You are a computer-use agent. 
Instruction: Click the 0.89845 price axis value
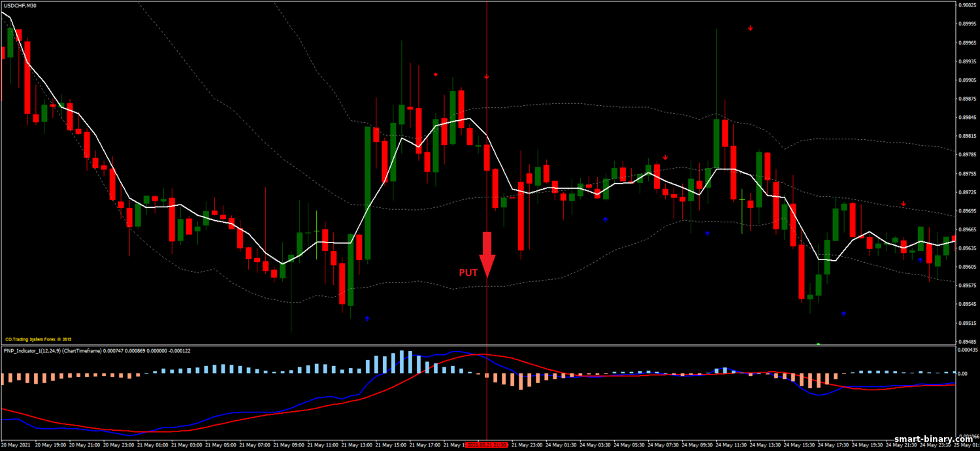(x=967, y=118)
